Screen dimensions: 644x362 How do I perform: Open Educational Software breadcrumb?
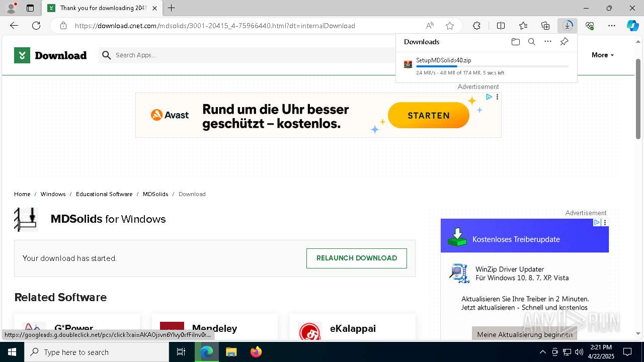104,194
